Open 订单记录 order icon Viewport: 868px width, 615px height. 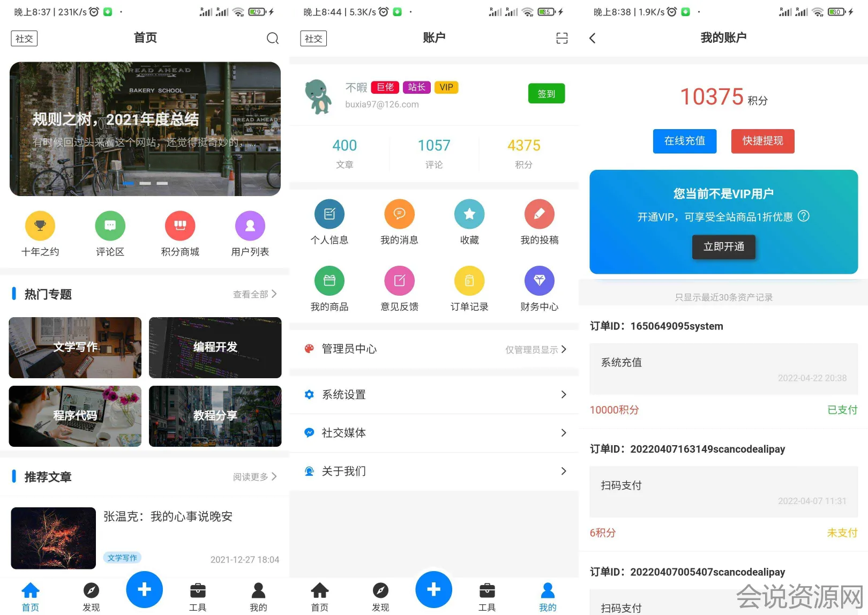469,281
